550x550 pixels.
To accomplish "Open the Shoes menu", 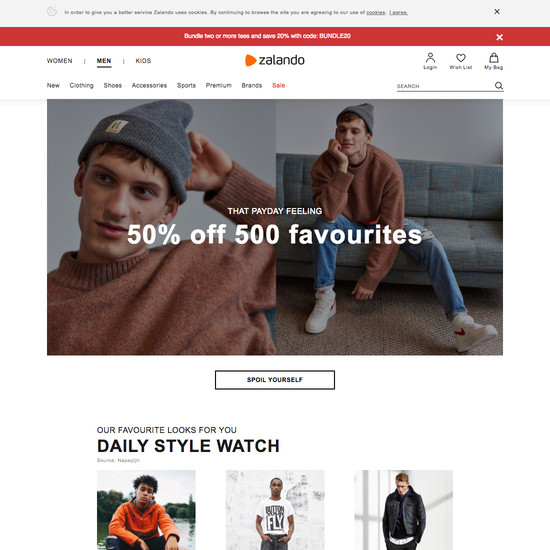I will [113, 85].
